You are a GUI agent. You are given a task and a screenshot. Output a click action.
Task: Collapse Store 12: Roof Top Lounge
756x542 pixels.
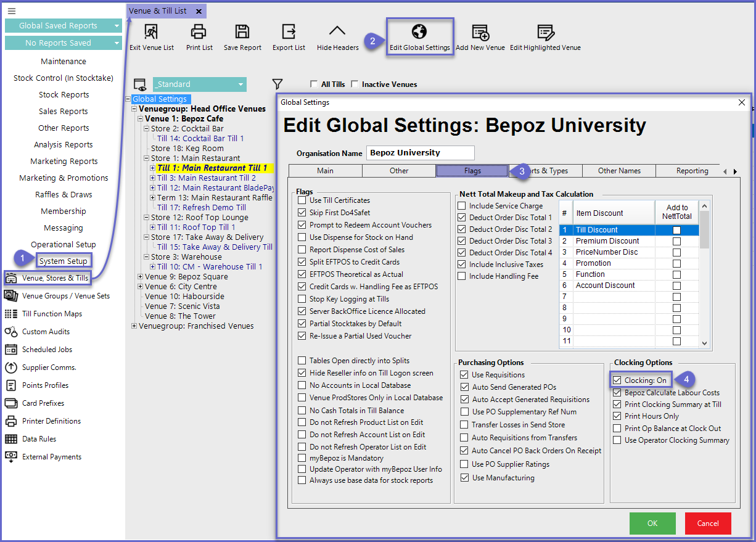tap(147, 218)
